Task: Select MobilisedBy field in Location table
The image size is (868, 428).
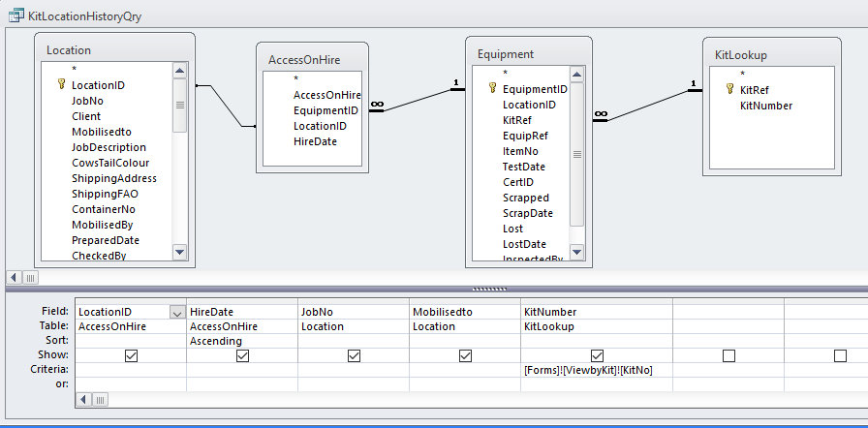Action: 103,225
